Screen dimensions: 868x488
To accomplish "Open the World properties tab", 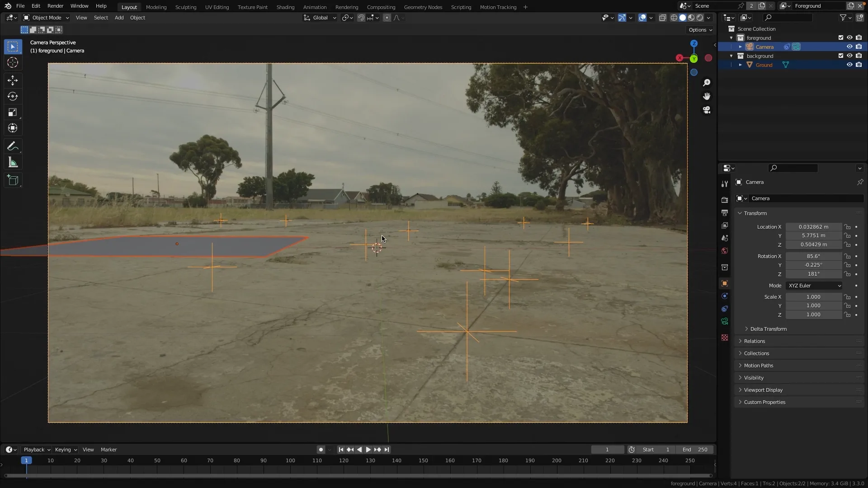I will [725, 251].
